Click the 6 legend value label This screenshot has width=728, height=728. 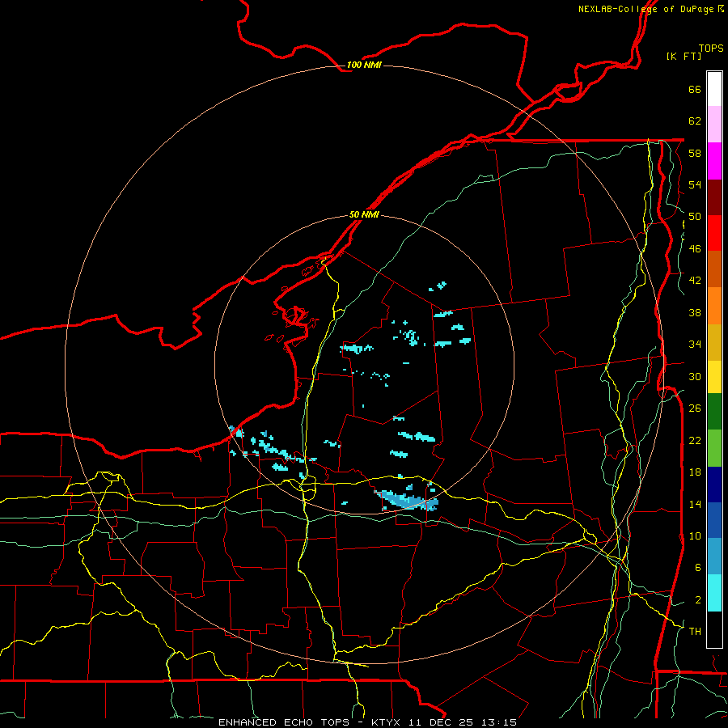click(x=697, y=568)
